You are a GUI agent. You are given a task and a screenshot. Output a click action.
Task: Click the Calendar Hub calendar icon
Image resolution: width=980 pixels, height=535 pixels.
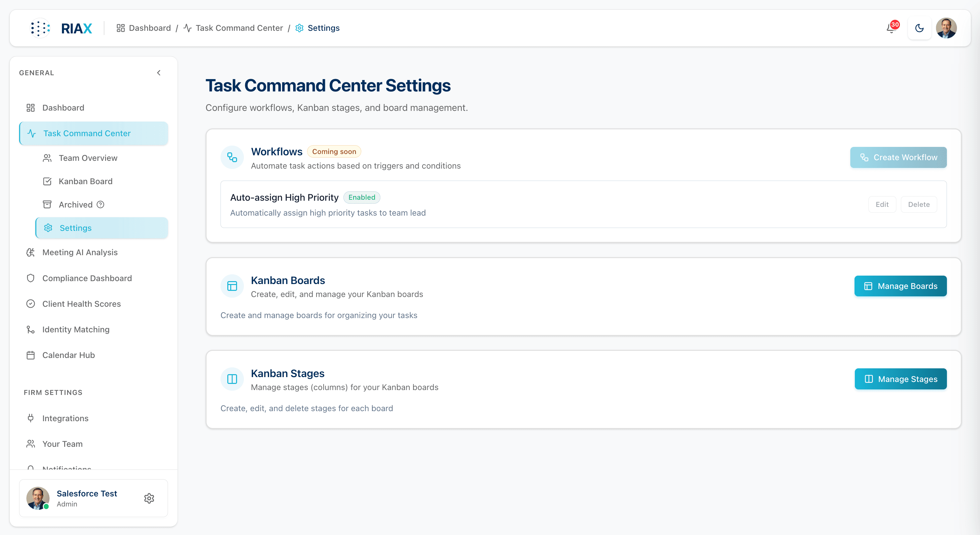point(30,355)
